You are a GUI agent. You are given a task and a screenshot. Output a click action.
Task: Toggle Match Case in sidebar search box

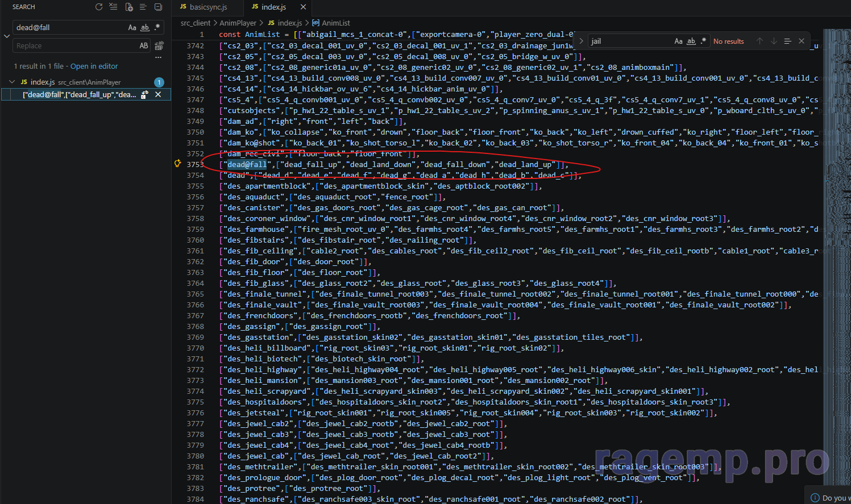(132, 27)
